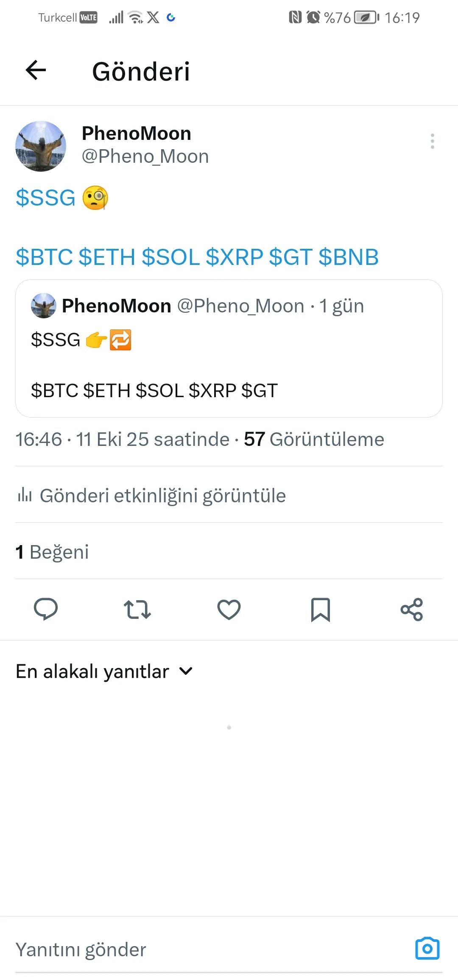This screenshot has height=980, width=458.
Task: Like the post with heart icon
Action: (x=229, y=610)
